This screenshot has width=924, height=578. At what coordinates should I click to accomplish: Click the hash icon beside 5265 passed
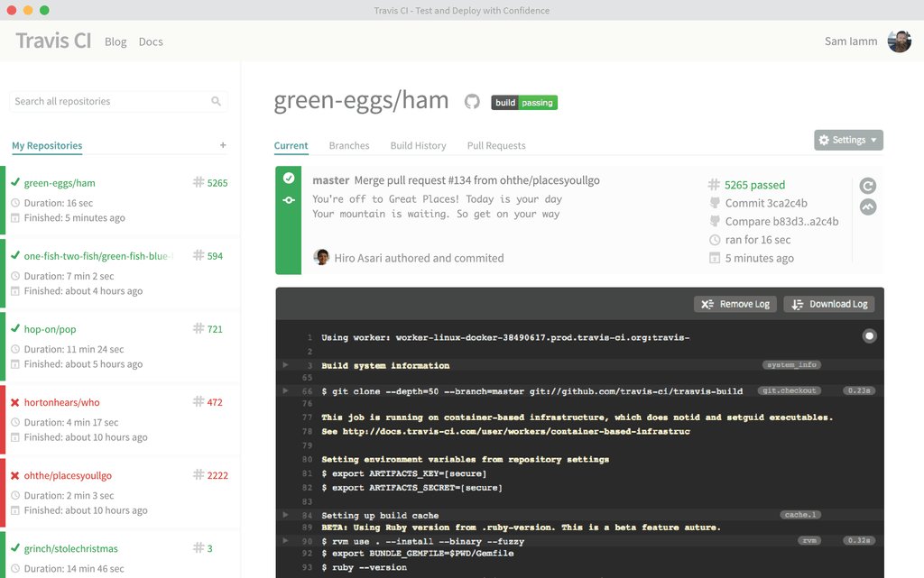pos(714,185)
